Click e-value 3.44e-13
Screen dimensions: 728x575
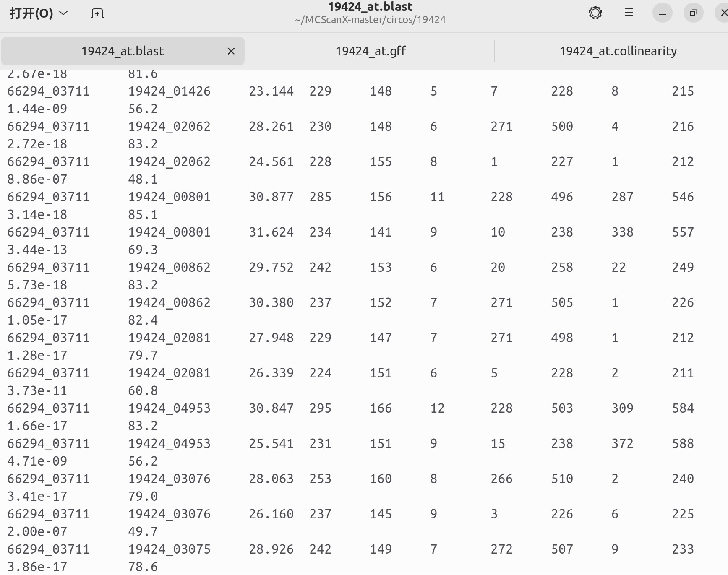coord(37,250)
